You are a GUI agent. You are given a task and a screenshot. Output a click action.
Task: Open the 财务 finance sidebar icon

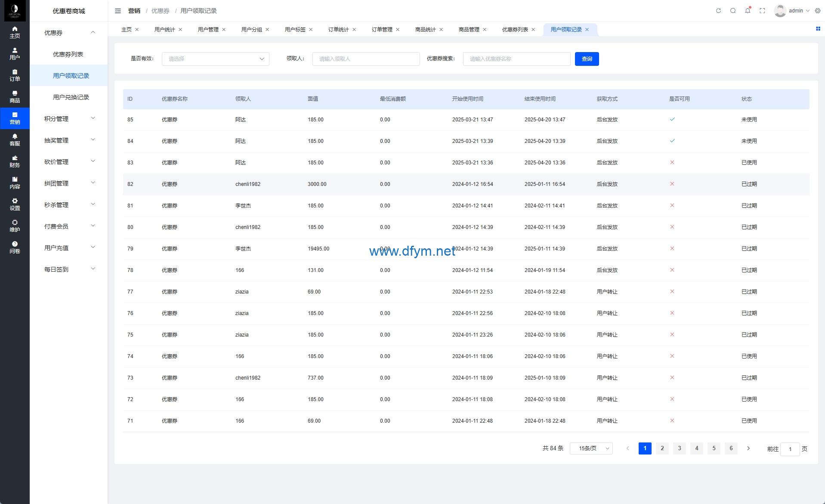coord(15,161)
